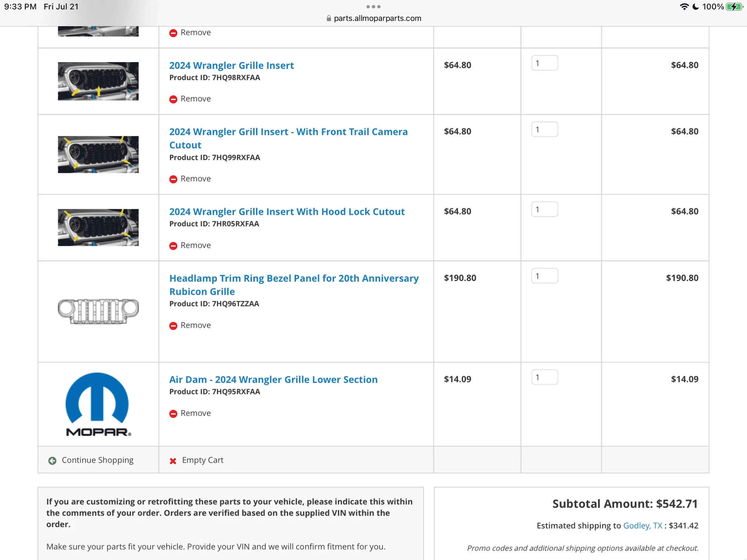Image resolution: width=747 pixels, height=560 pixels.
Task: Click Continue Shopping text
Action: 98,460
